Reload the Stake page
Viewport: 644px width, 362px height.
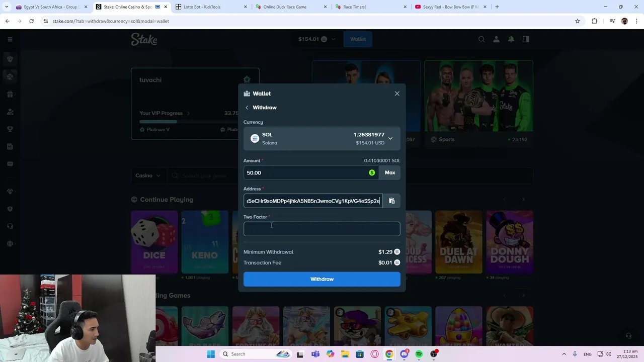click(x=31, y=21)
